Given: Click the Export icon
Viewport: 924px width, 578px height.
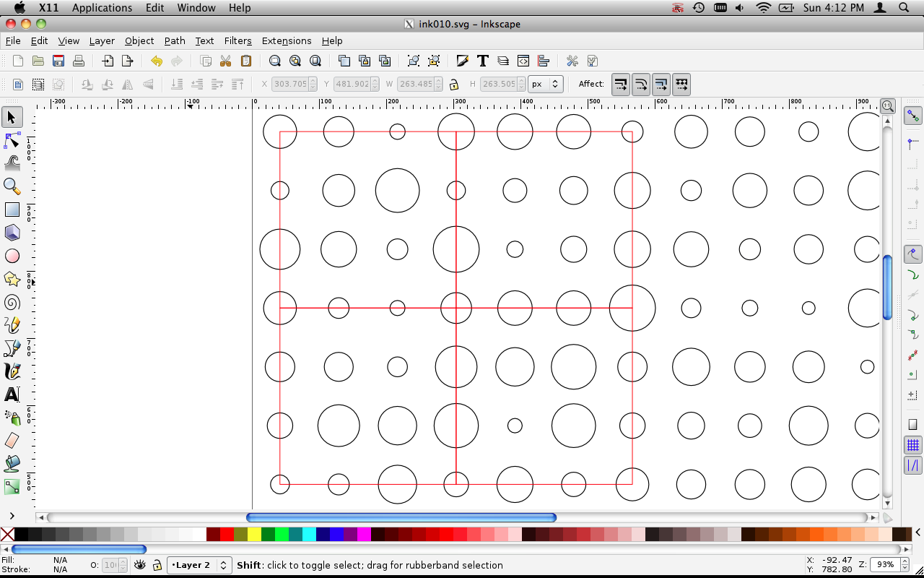Looking at the screenshot, I should pyautogui.click(x=128, y=61).
